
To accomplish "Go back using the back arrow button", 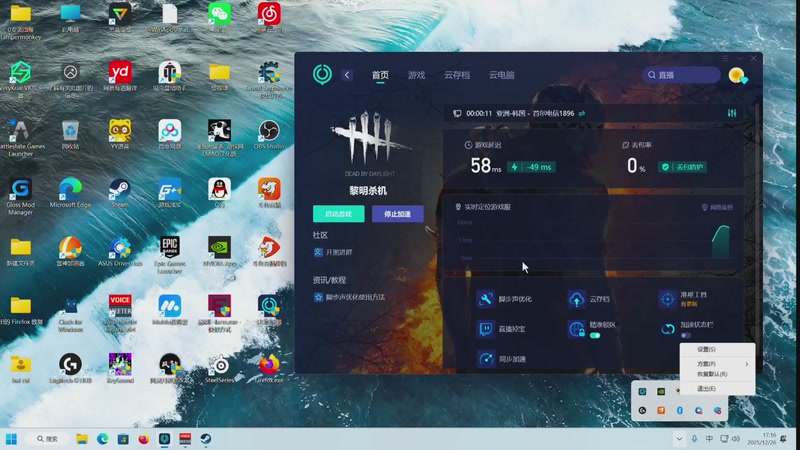I will 347,75.
